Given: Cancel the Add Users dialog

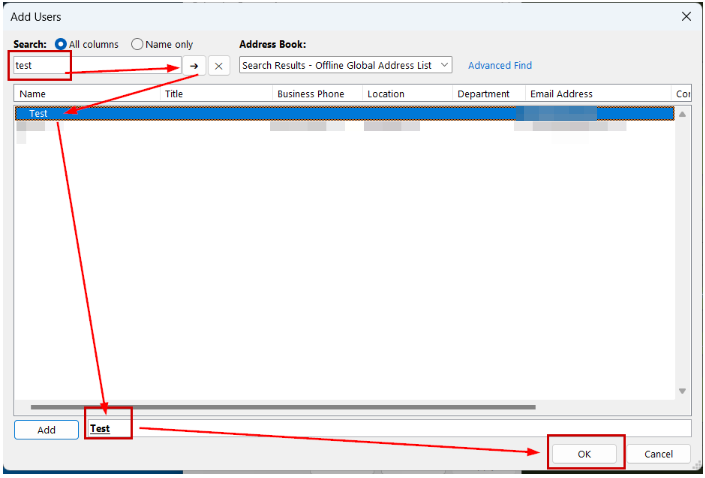Looking at the screenshot, I should coord(658,454).
